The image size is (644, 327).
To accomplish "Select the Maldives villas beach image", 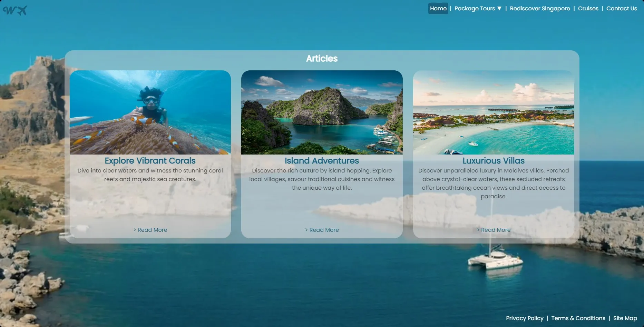I will click(494, 112).
